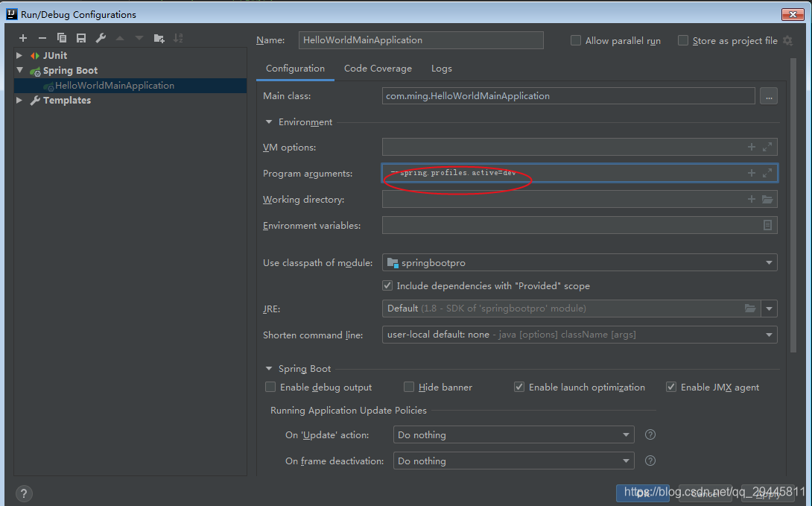Viewport: 812px width, 506px height.
Task: Open help for On frame deactivation
Action: click(x=650, y=461)
